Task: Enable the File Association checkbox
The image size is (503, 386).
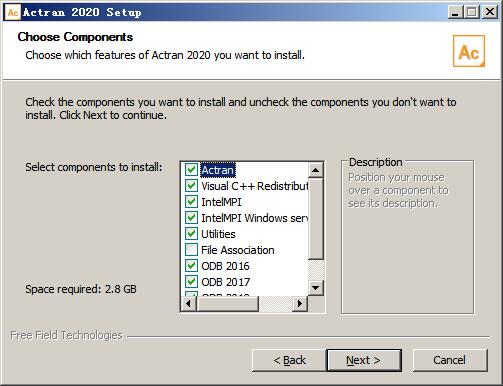Action: (191, 250)
